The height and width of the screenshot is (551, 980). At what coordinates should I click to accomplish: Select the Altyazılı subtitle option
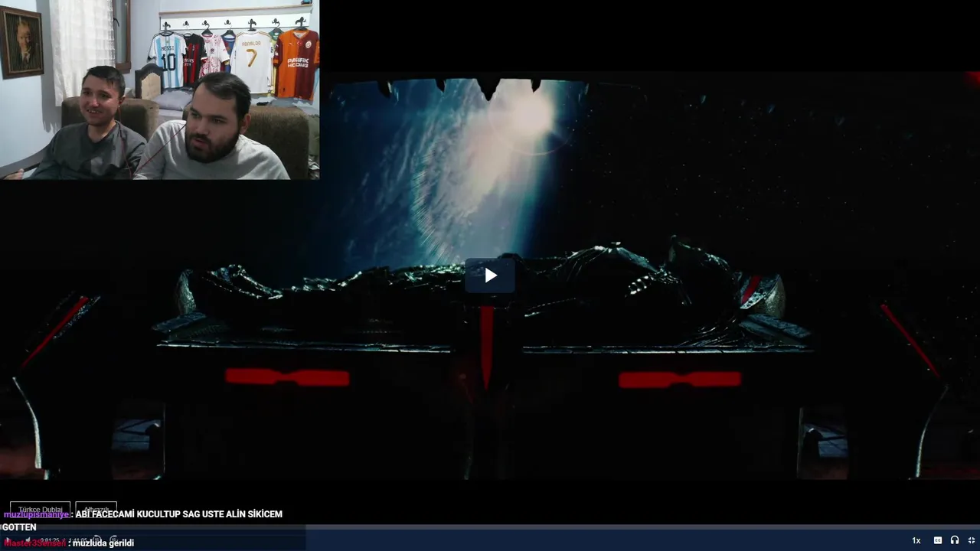pyautogui.click(x=96, y=509)
